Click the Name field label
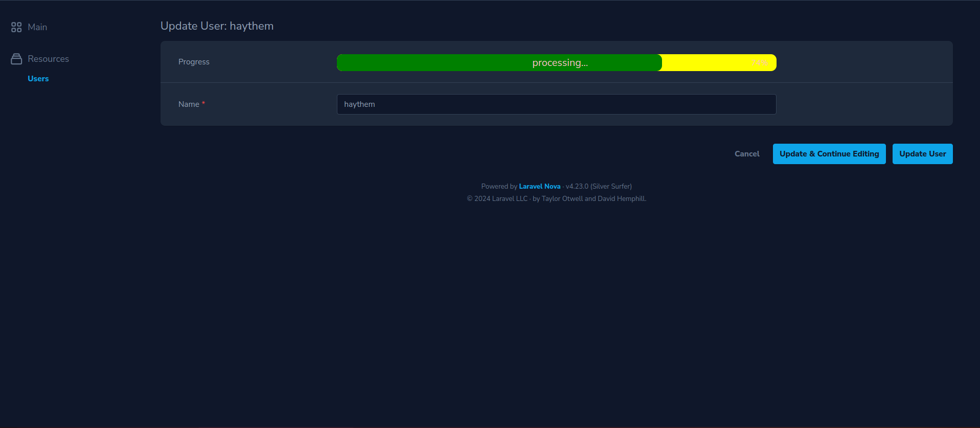The width and height of the screenshot is (980, 428). [x=189, y=104]
